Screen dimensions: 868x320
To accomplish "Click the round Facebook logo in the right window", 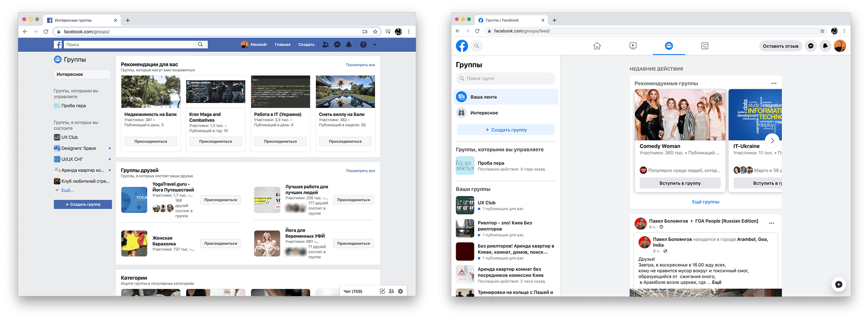I will 462,46.
